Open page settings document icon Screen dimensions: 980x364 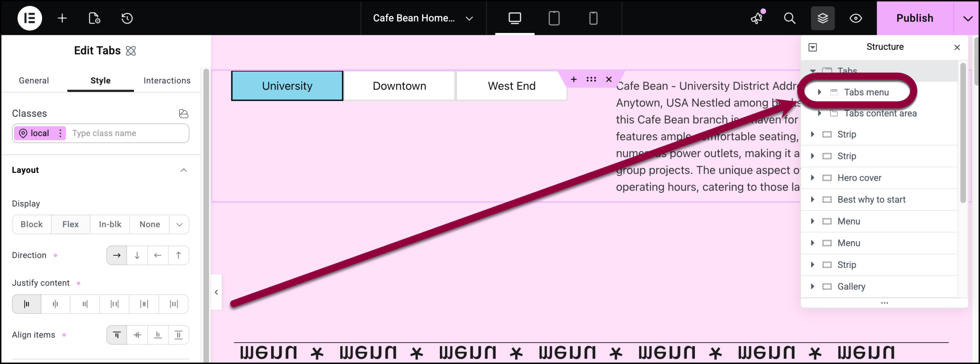(x=94, y=18)
